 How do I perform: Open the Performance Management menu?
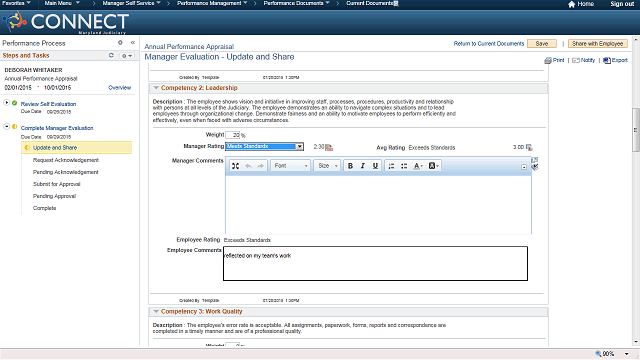[212, 3]
